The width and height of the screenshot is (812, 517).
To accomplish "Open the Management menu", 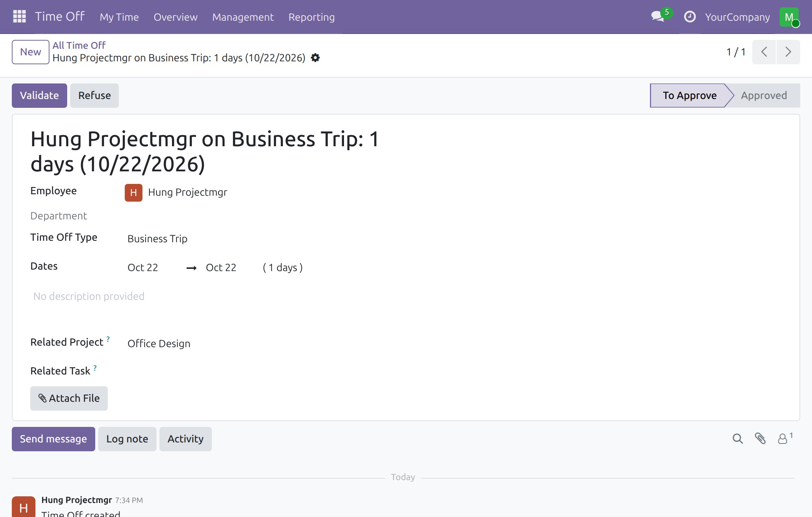I will pos(243,17).
